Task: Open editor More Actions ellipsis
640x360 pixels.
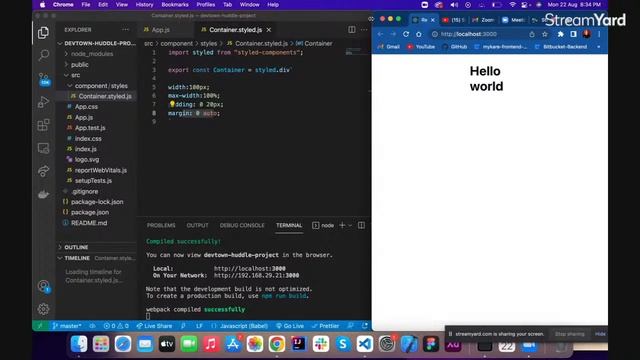Action: coord(364,29)
